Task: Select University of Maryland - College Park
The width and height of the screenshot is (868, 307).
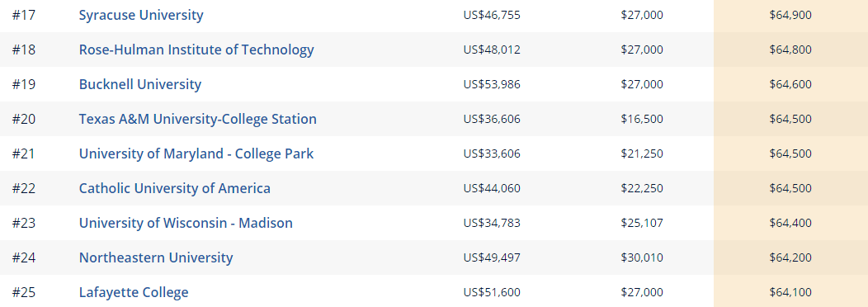Action: coord(196,153)
